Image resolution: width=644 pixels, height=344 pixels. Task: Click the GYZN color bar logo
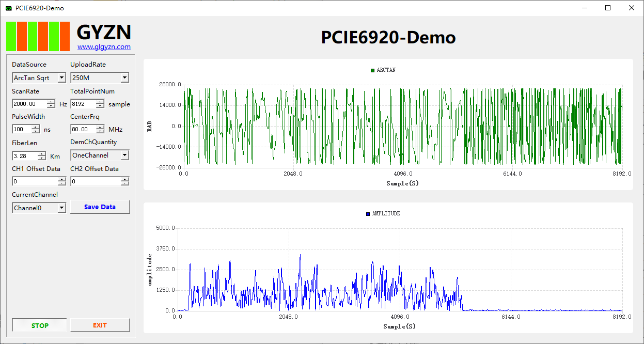point(37,36)
